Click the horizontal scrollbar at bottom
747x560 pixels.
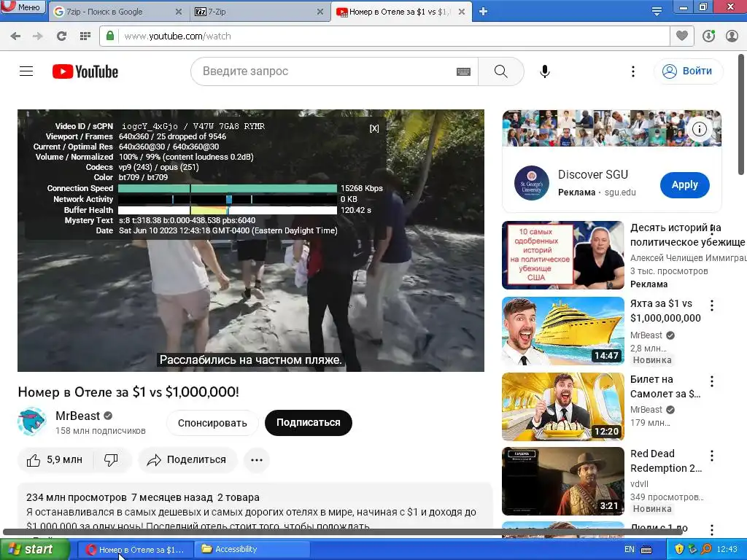pos(343,532)
